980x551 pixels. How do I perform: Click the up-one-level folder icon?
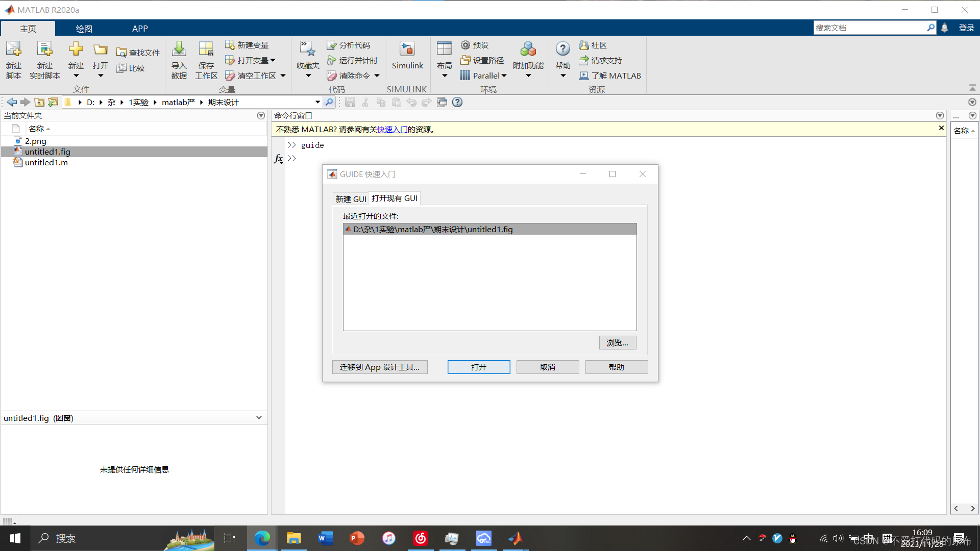point(39,102)
